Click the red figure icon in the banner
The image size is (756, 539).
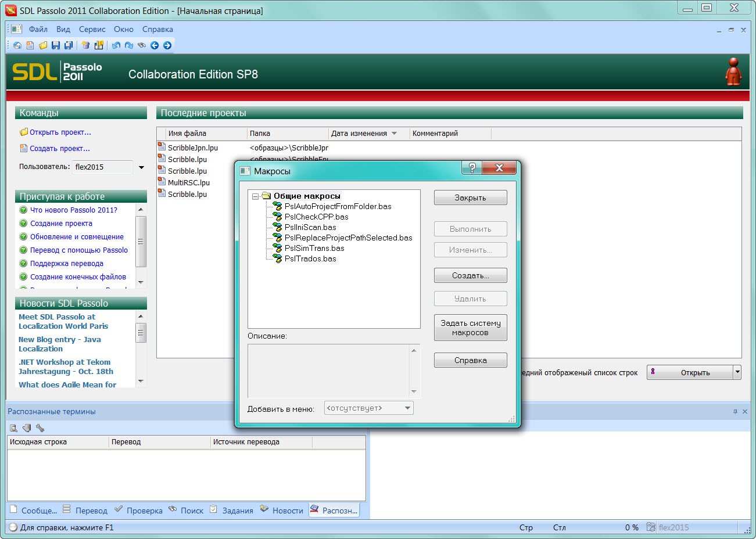pos(733,72)
